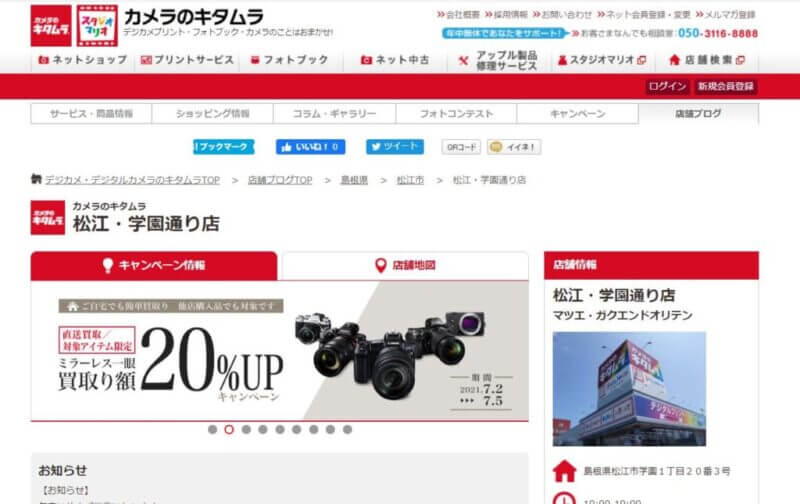
Task: Switch to キャンペーン情報 tab
Action: click(154, 265)
